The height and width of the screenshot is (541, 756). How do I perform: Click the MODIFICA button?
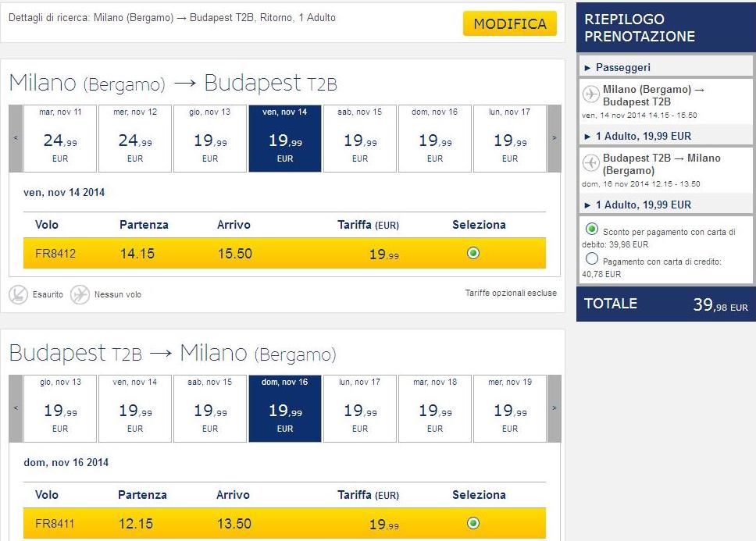tap(509, 24)
